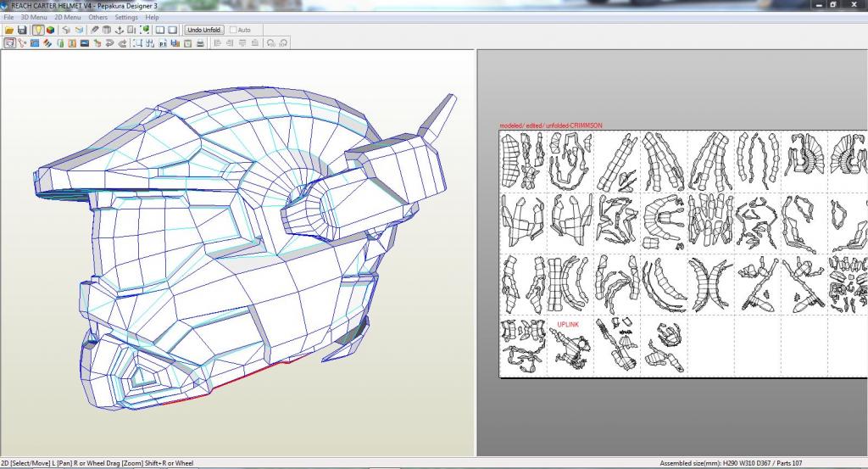868x469 pixels.
Task: Select the UPLINK label on the pattern sheet
Action: point(568,325)
